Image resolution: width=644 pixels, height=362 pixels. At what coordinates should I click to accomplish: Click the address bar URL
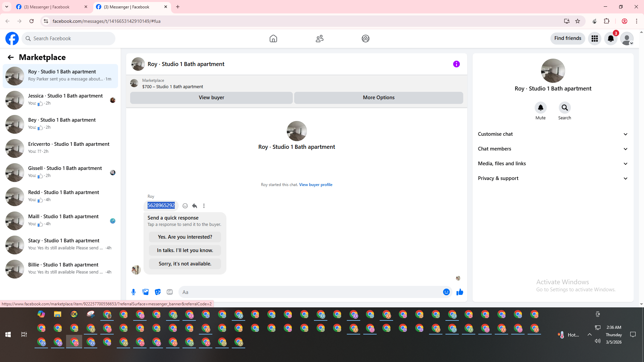pyautogui.click(x=106, y=21)
